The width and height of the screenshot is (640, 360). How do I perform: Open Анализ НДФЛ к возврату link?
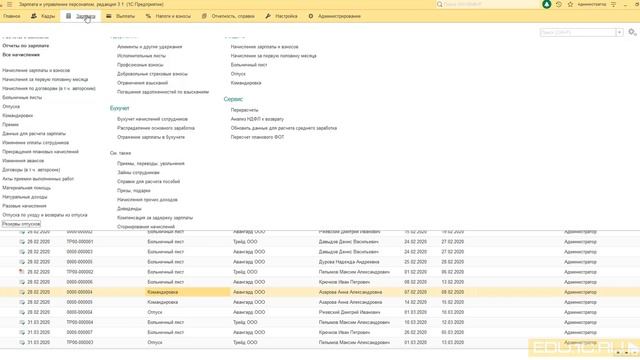[257, 119]
